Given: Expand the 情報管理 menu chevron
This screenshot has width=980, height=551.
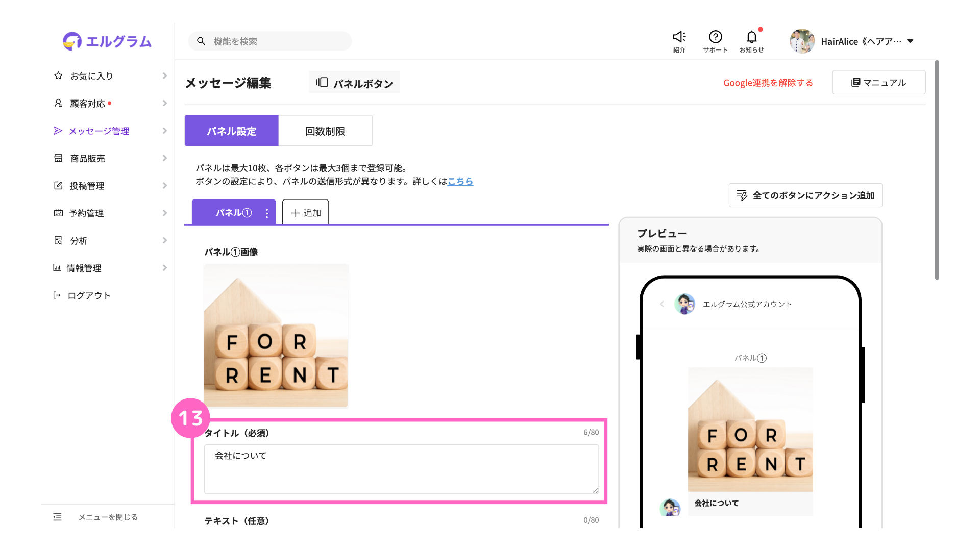Looking at the screenshot, I should tap(164, 268).
